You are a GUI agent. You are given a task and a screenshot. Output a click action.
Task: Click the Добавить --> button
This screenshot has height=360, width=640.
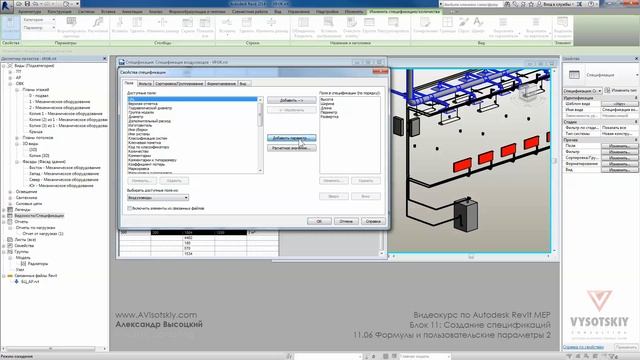291,100
